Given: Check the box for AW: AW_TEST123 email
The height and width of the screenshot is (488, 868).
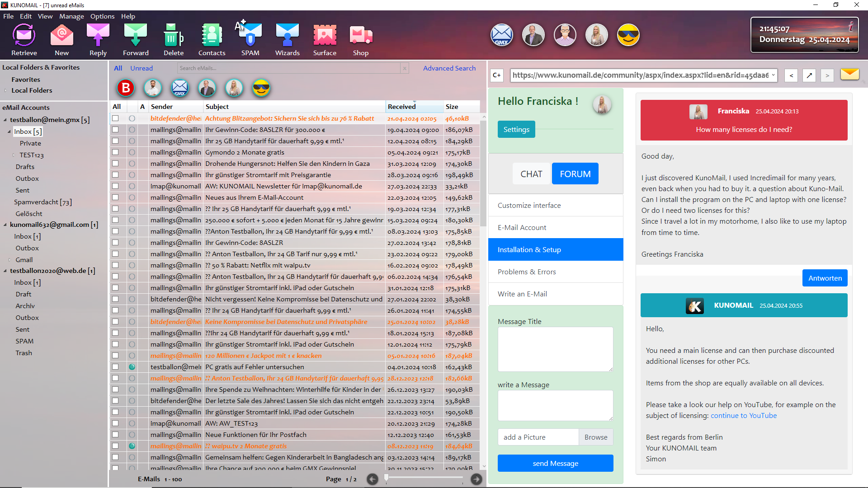Looking at the screenshot, I should (x=115, y=423).
